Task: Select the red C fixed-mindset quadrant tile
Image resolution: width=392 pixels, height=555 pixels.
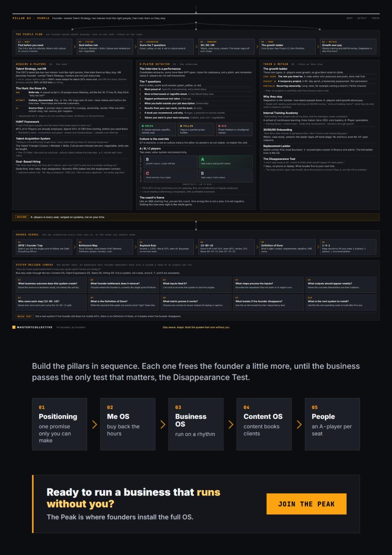Action: click(x=171, y=176)
